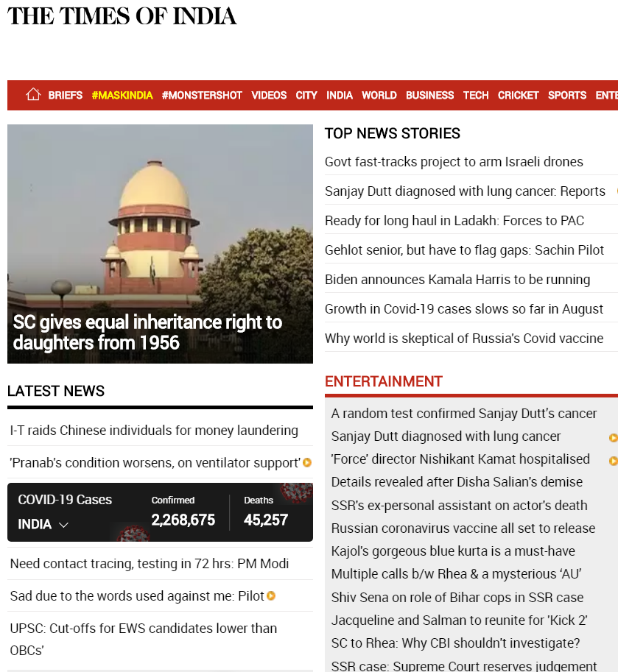This screenshot has height=672, width=618.
Task: Select the SPORTS menu item
Action: 567,95
